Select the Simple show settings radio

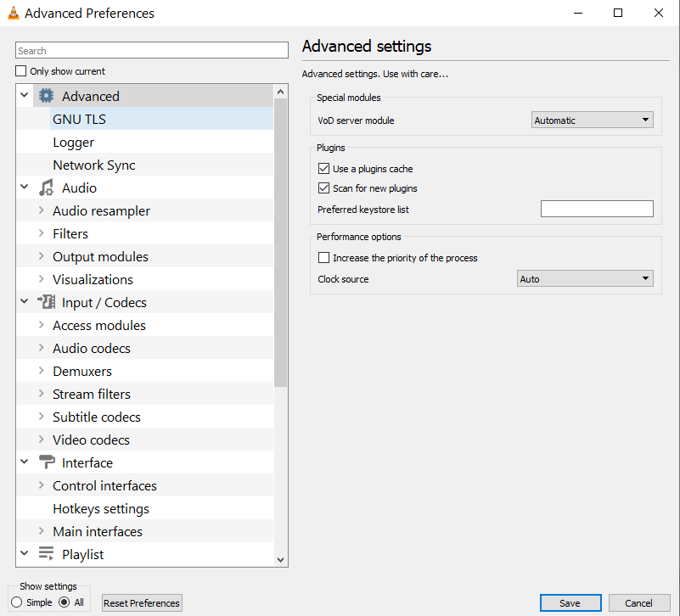tap(16, 602)
